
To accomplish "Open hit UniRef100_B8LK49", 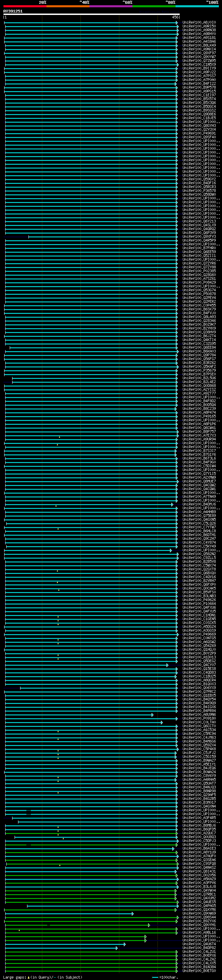I will 199,45.
